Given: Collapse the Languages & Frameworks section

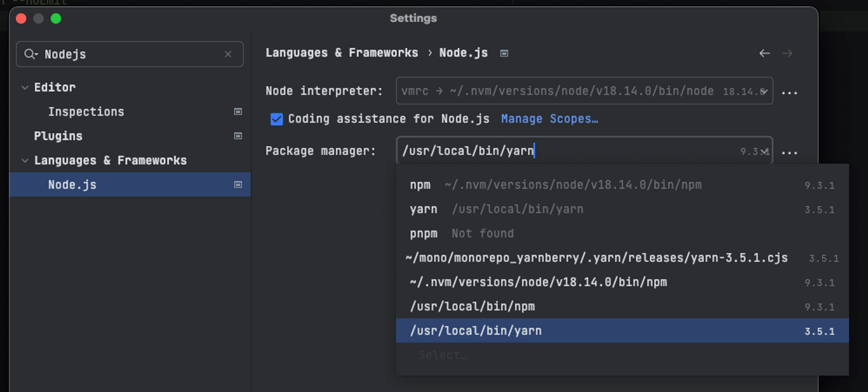Looking at the screenshot, I should pos(25,160).
